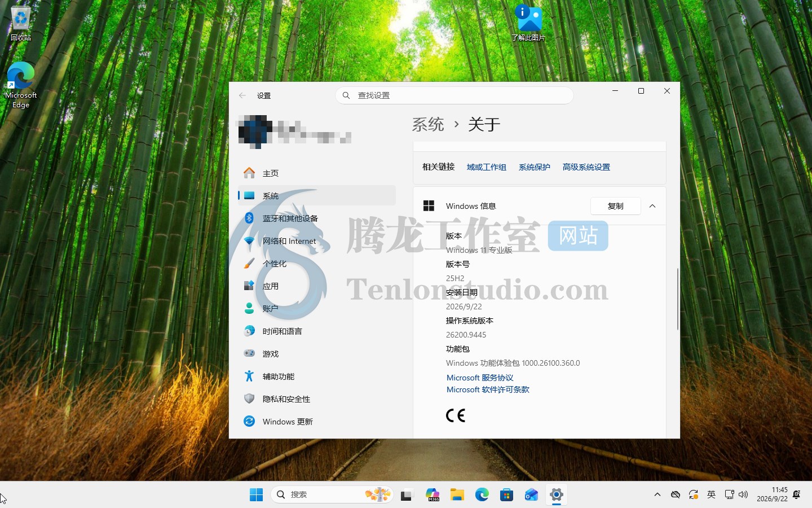Click the taskbar 搜索 box

pyautogui.click(x=332, y=495)
